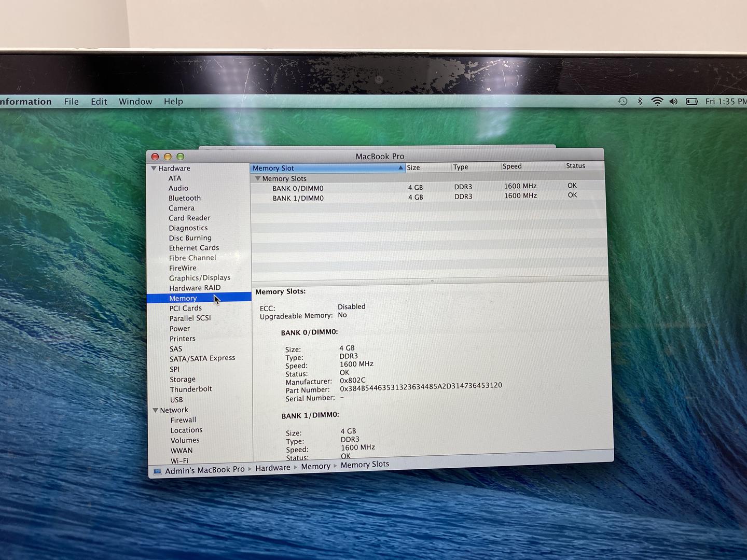
Task: Open the Window menu
Action: (x=135, y=102)
